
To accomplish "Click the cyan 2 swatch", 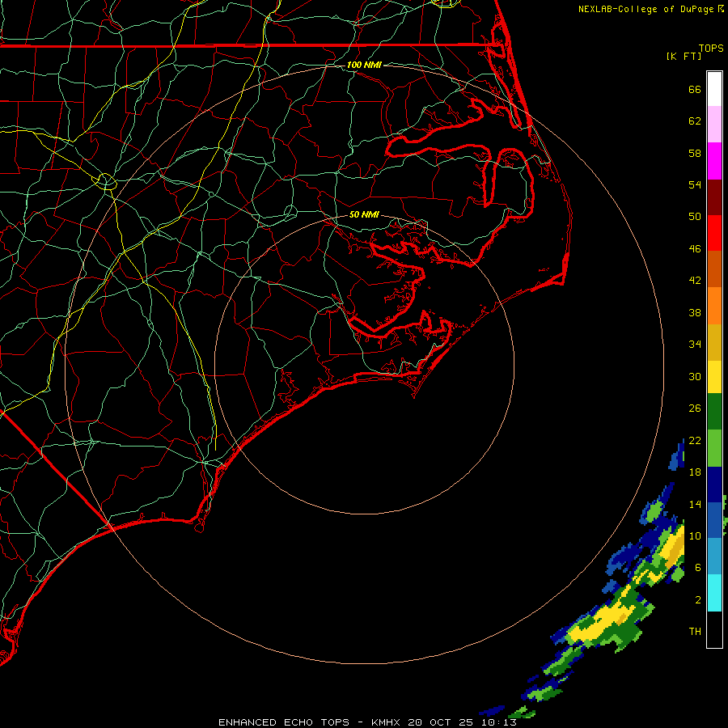I will [x=714, y=592].
